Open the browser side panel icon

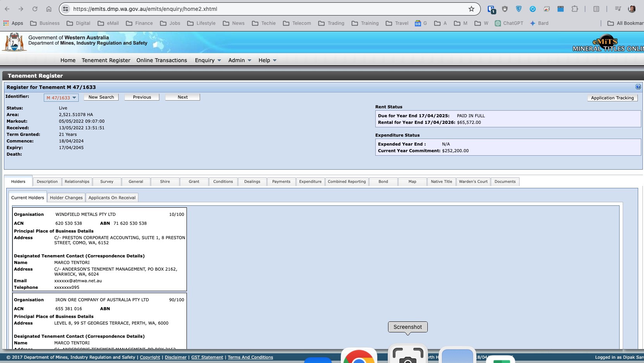[x=596, y=9]
